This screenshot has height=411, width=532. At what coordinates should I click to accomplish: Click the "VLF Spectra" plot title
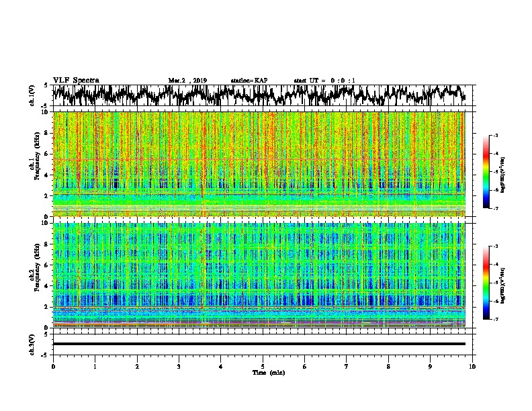[76, 81]
